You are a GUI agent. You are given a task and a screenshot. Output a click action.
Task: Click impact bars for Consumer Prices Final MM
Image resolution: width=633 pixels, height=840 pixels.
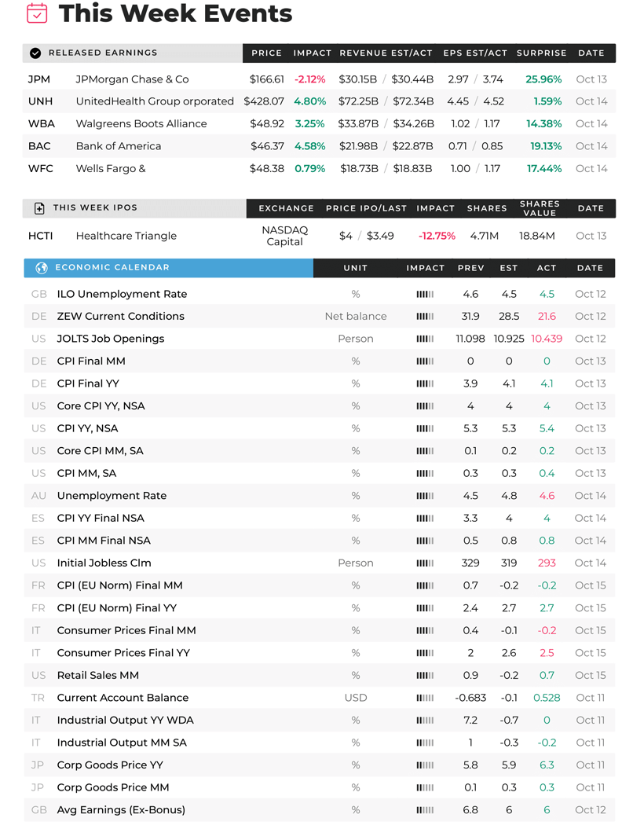pyautogui.click(x=425, y=631)
